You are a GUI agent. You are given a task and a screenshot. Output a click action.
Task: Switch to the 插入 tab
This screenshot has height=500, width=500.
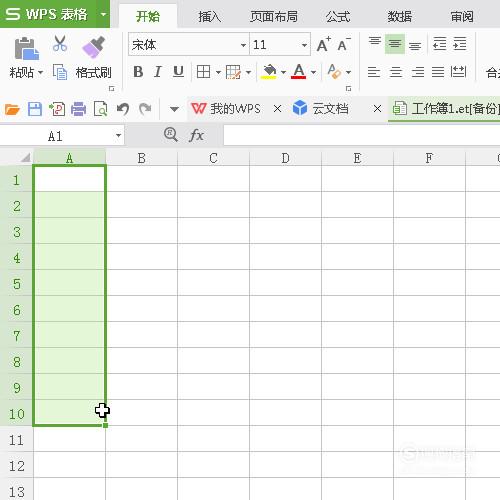point(209,16)
